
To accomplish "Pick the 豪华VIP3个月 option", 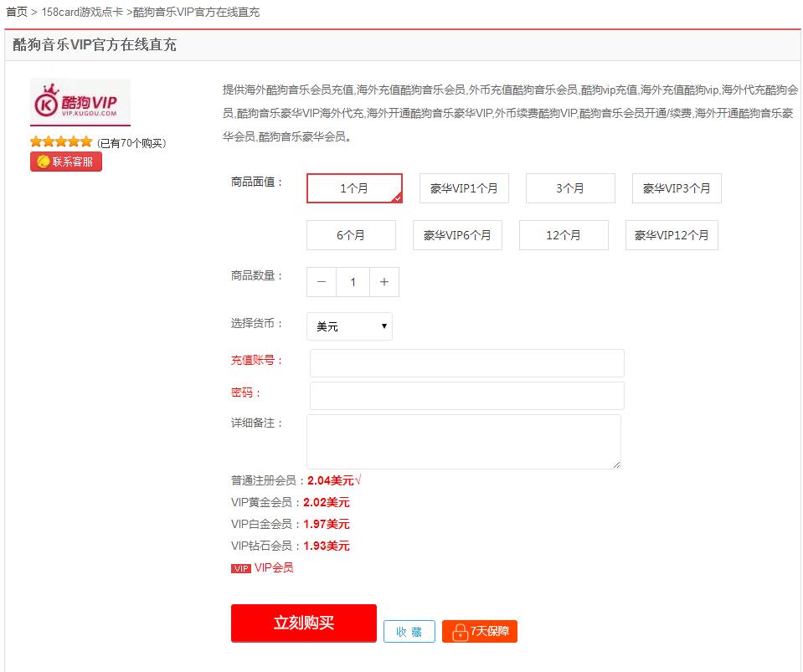I will (677, 188).
